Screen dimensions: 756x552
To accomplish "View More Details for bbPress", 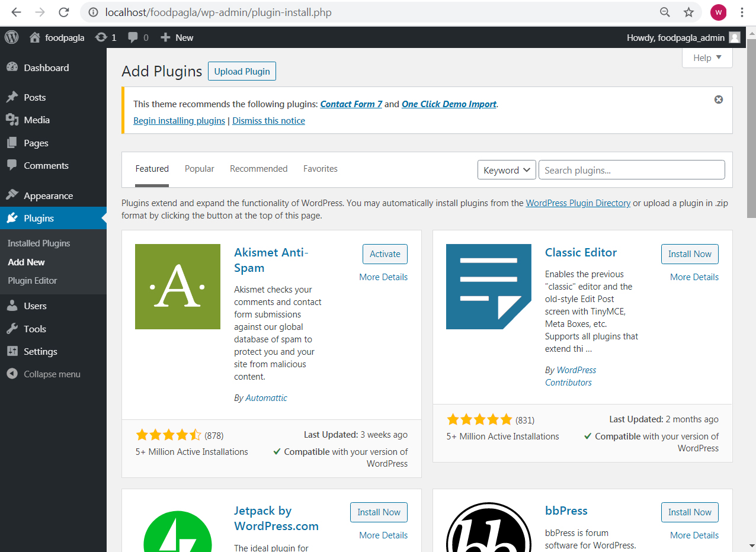I will click(x=694, y=535).
